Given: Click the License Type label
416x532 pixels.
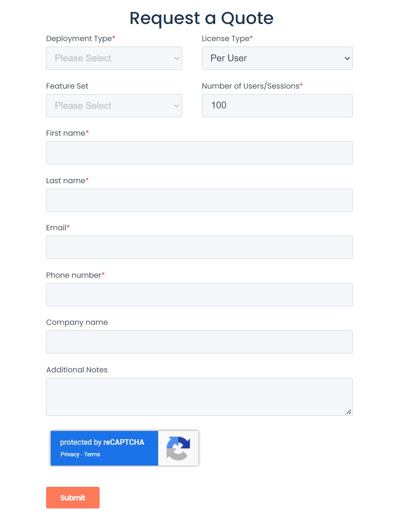Looking at the screenshot, I should 226,39.
